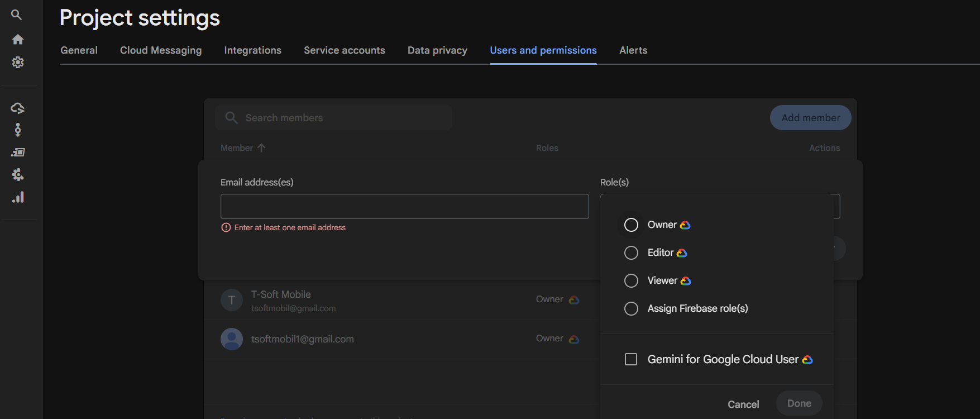The height and width of the screenshot is (419, 980).
Task: Open the sidebar icon above the puzzle icon
Action: (18, 152)
